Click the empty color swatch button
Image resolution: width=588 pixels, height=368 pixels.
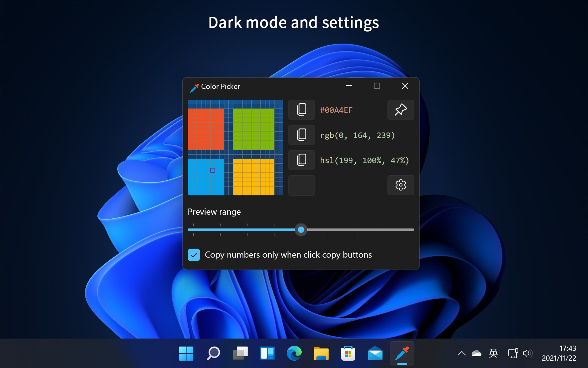tap(301, 185)
